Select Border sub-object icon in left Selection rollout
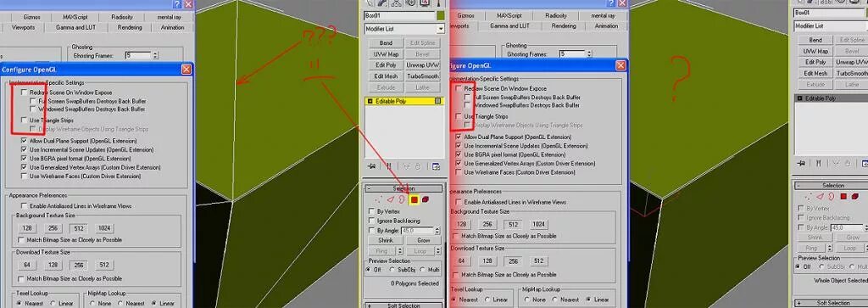The image size is (868, 308). click(x=401, y=199)
